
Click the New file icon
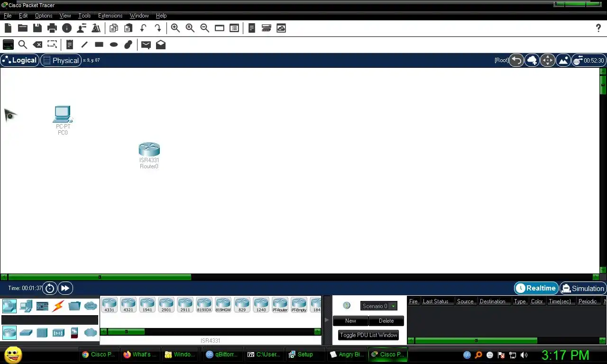pos(8,28)
